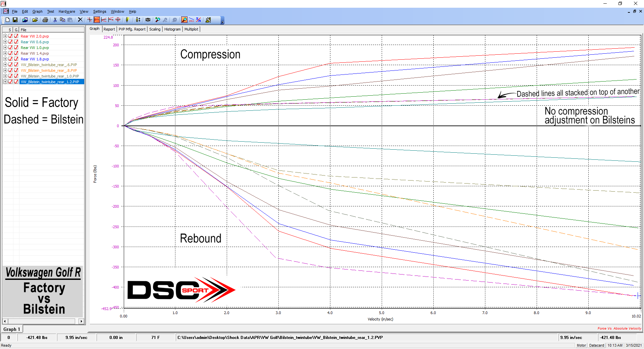Click the New document toolbar icon
Screen dimensions: 644x349
(x=7, y=20)
